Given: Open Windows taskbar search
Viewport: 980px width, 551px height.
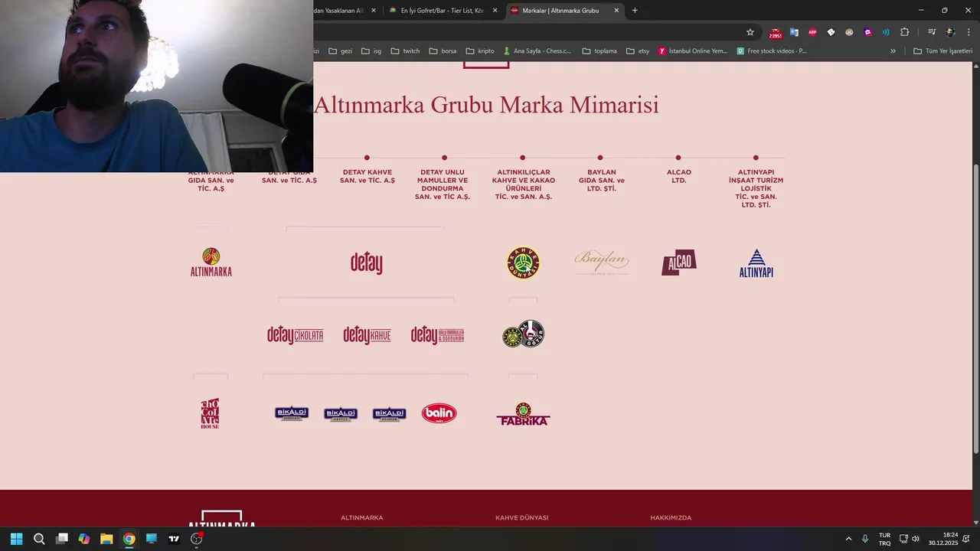Looking at the screenshot, I should coord(39,539).
